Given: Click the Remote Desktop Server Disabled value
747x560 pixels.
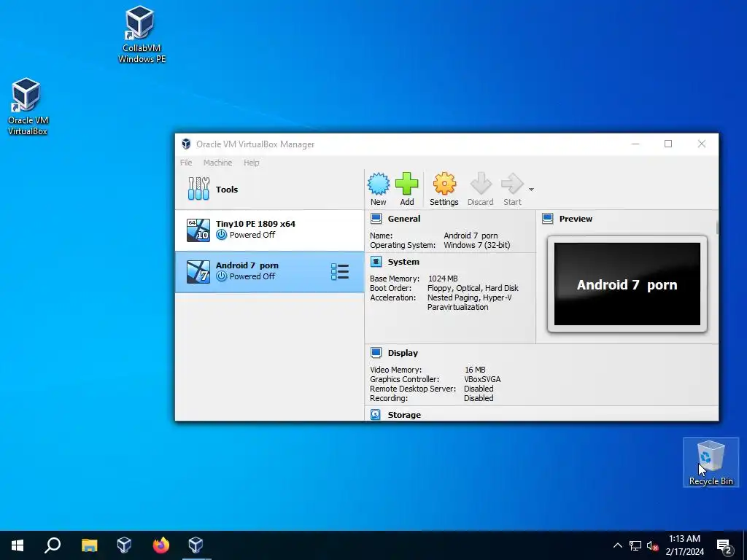Looking at the screenshot, I should pyautogui.click(x=479, y=389).
